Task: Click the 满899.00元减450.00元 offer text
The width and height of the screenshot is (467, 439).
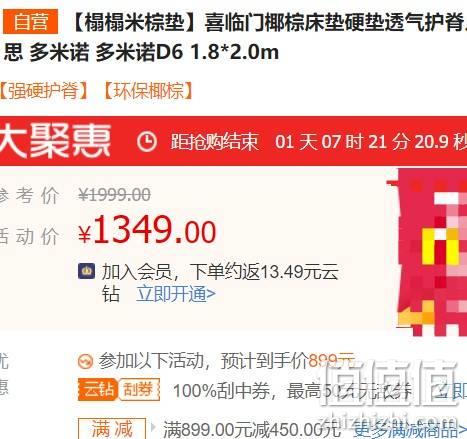Action: (252, 429)
